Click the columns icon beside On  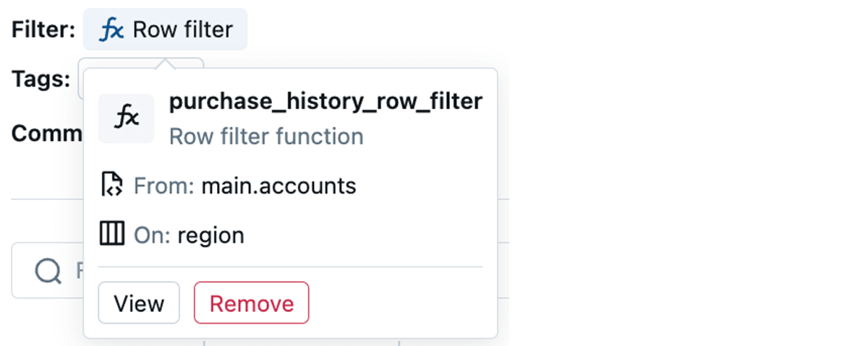(111, 235)
